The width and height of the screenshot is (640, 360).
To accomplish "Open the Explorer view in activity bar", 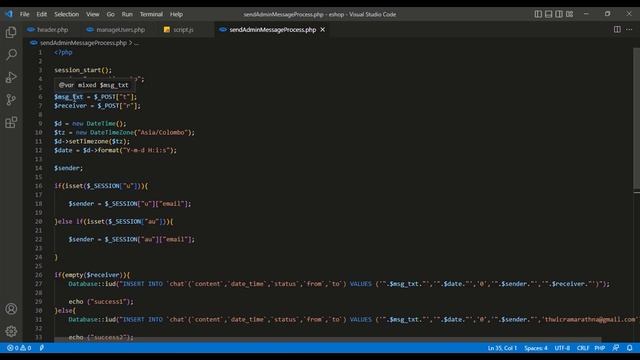I will [11, 32].
